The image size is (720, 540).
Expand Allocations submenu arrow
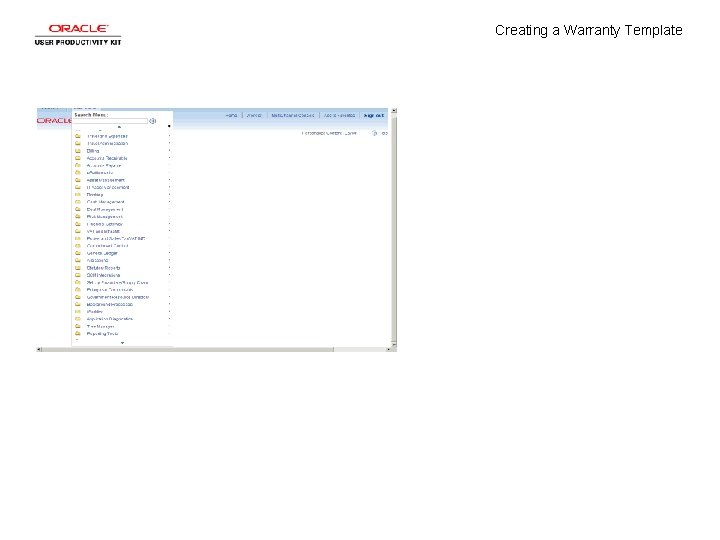click(169, 260)
